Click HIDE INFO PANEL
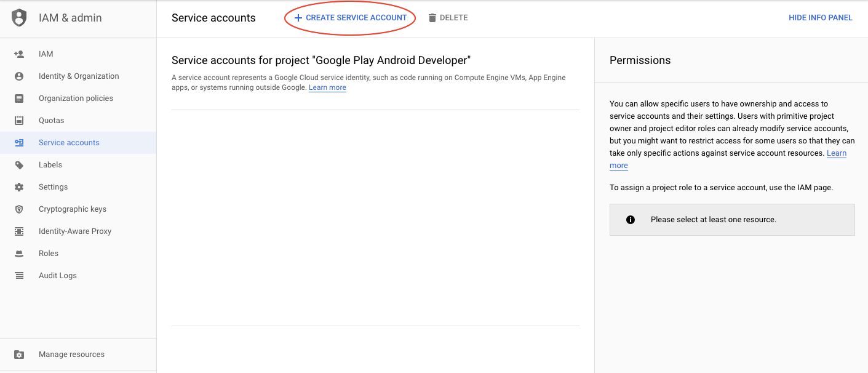868x373 pixels. [821, 18]
